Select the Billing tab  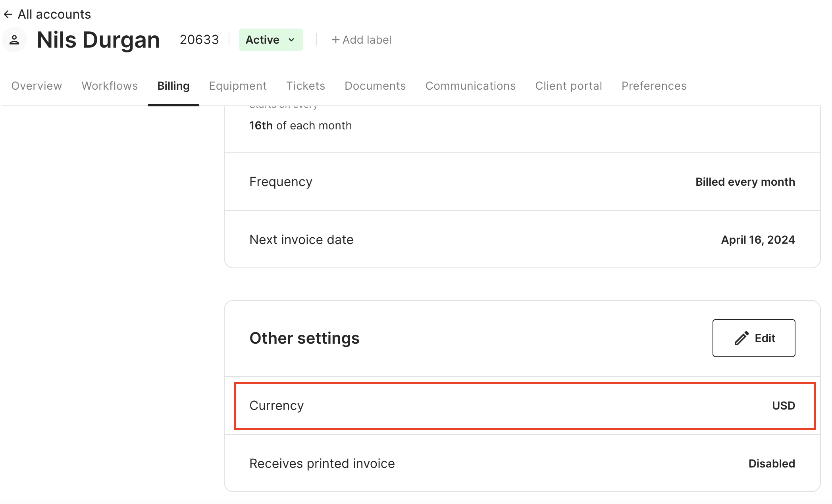click(x=173, y=86)
